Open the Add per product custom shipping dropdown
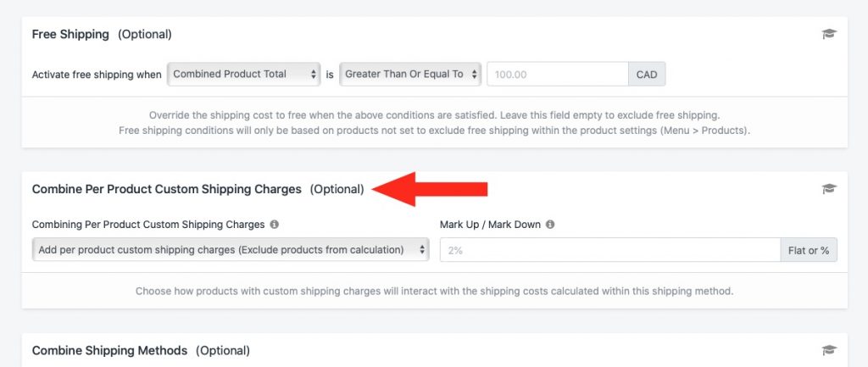This screenshot has width=868, height=367. tap(231, 250)
